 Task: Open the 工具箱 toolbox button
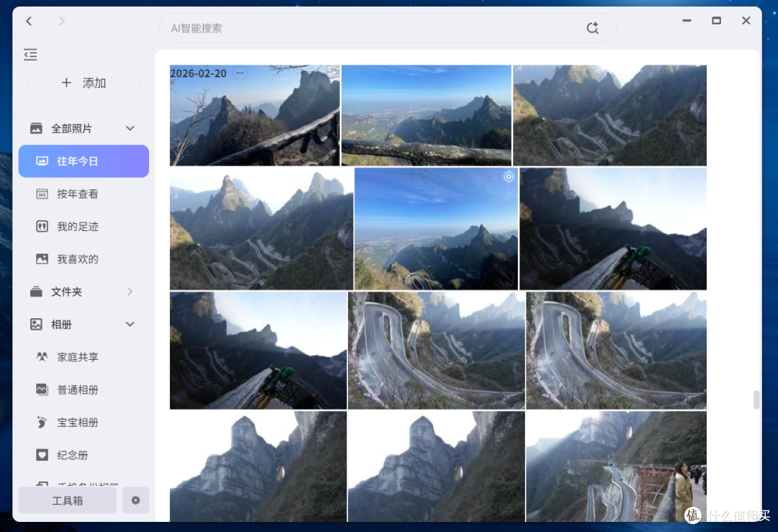(68, 501)
